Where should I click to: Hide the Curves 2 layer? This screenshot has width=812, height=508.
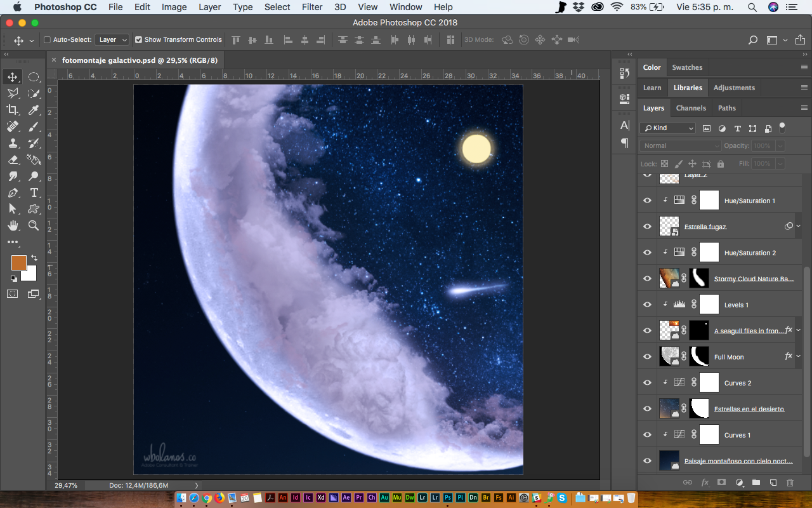click(647, 383)
